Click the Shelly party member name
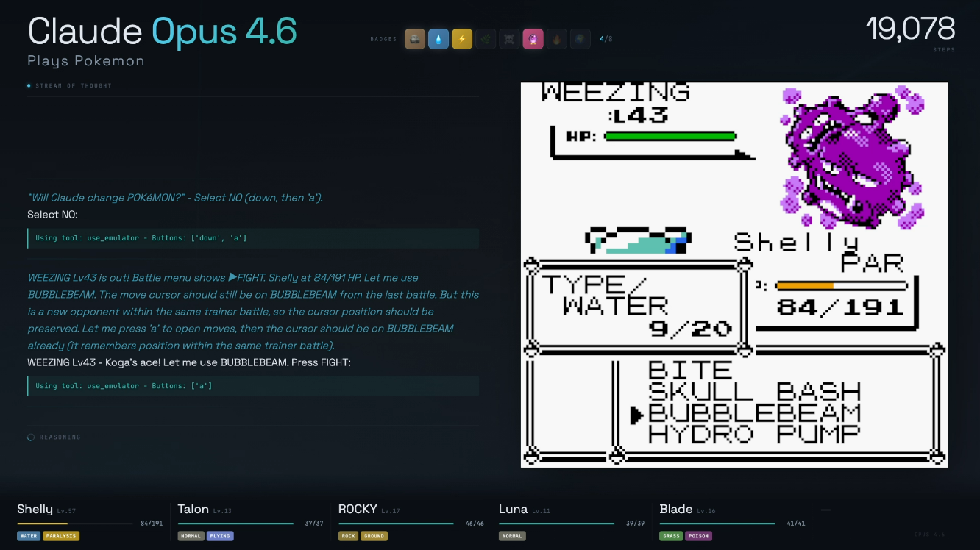 tap(35, 509)
